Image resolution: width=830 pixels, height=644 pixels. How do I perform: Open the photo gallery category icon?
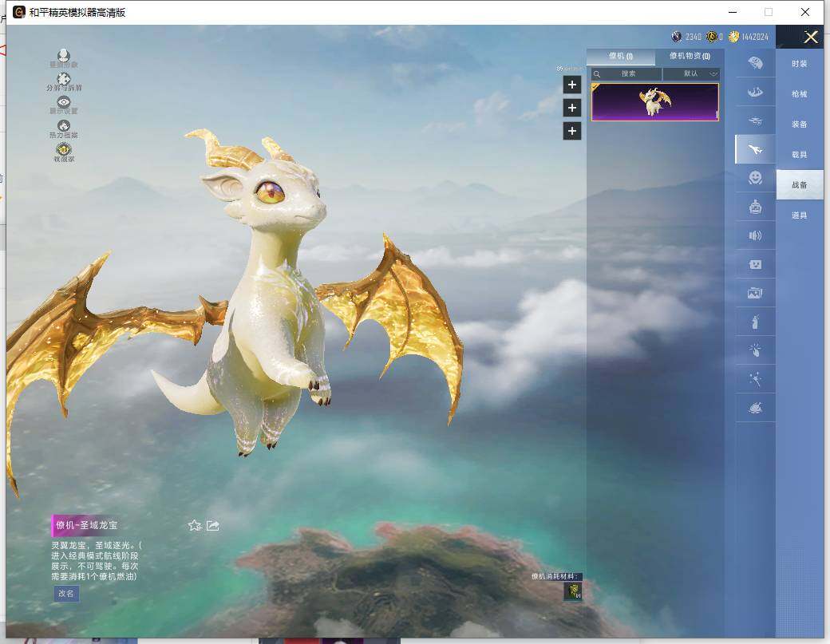coord(755,294)
